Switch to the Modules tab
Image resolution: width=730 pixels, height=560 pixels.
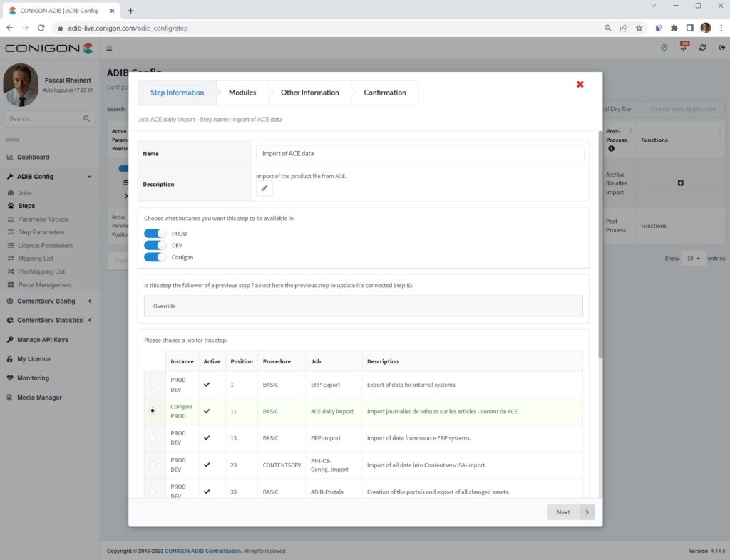coord(242,92)
